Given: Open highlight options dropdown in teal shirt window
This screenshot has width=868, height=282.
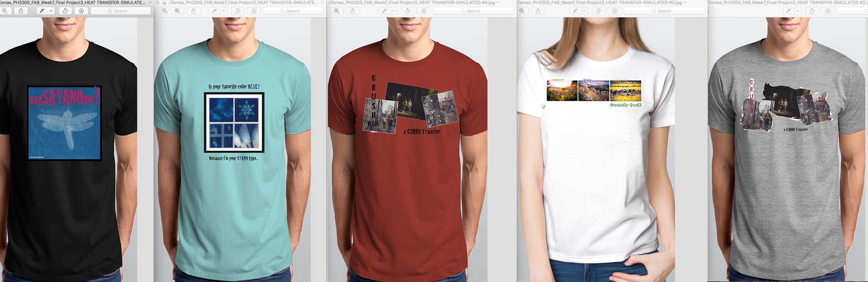Looking at the screenshot, I should (223, 11).
